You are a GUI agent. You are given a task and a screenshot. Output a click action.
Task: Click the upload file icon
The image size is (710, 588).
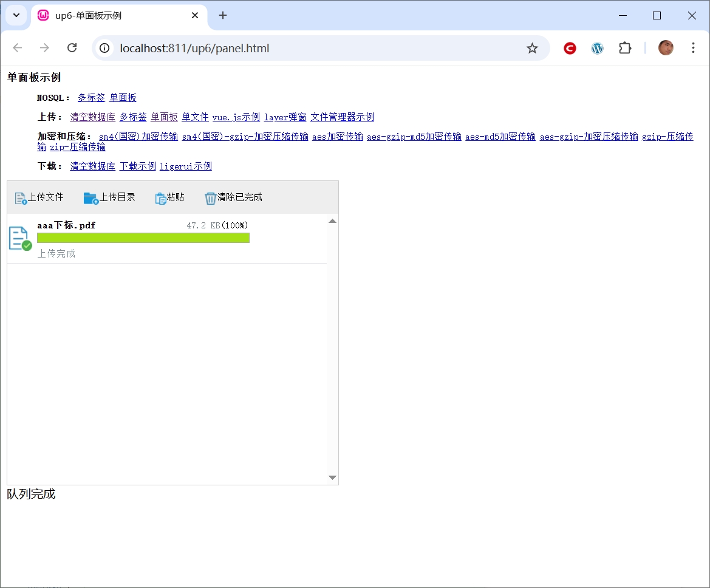coord(21,198)
